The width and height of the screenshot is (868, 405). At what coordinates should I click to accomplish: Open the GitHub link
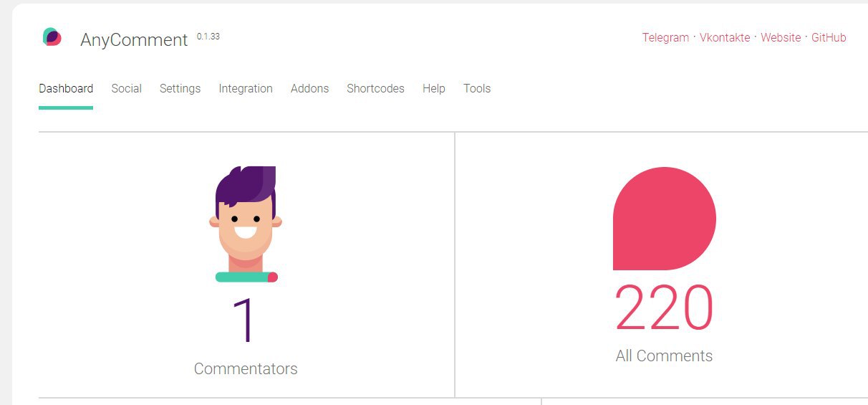coord(829,38)
